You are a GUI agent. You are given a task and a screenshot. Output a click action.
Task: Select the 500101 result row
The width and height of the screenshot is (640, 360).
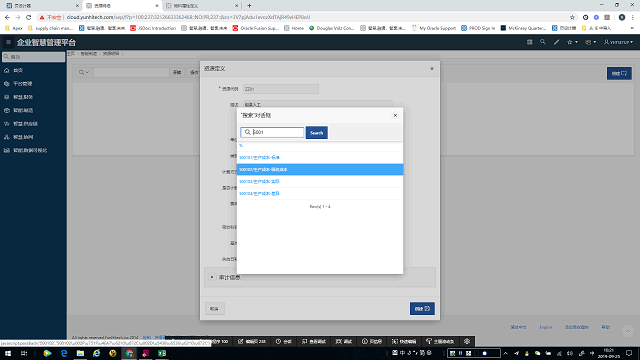click(x=320, y=157)
